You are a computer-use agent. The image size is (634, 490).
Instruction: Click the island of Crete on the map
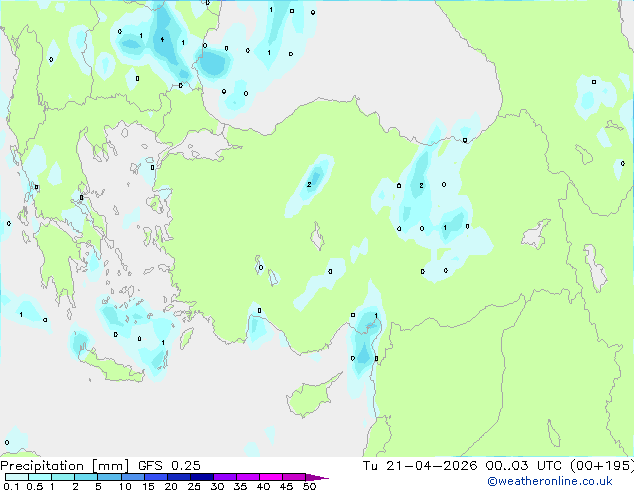110,367
